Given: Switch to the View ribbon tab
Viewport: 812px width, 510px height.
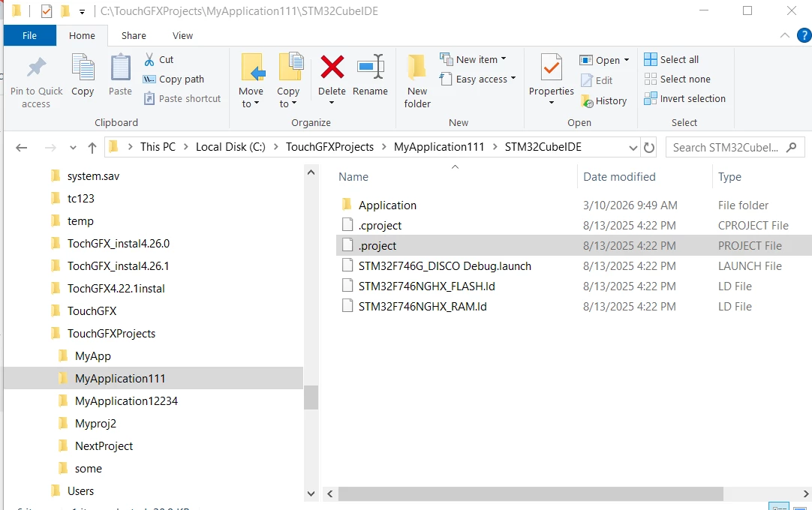Looking at the screenshot, I should (x=182, y=36).
